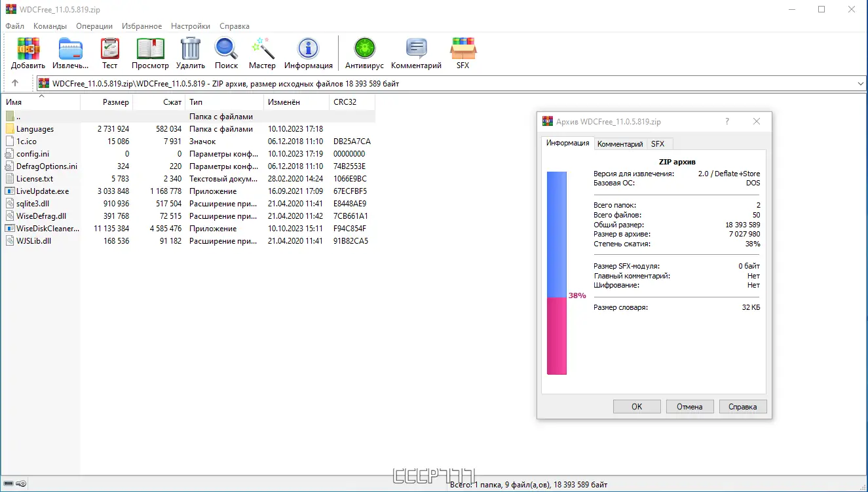Click the WJSLib.dll file icon
The image size is (868, 492).
pos(10,241)
